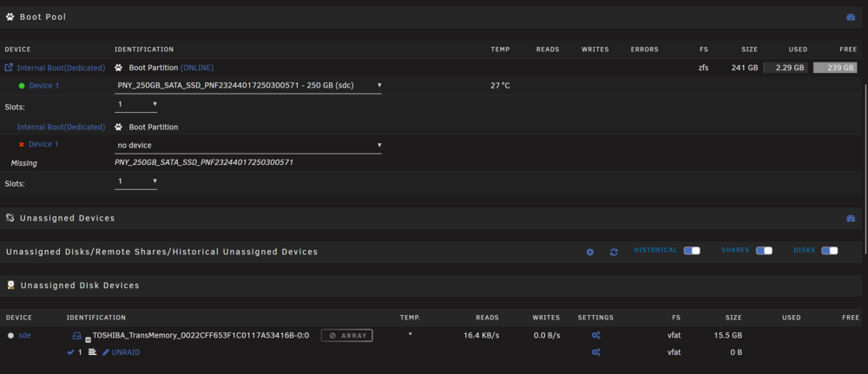Click the 0 B size value
The image size is (868, 374).
[736, 351]
